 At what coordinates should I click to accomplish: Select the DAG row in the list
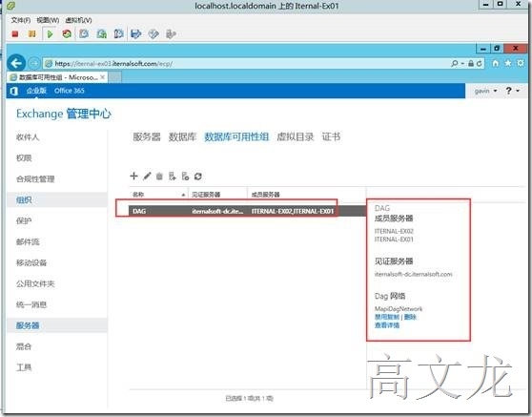click(247, 211)
